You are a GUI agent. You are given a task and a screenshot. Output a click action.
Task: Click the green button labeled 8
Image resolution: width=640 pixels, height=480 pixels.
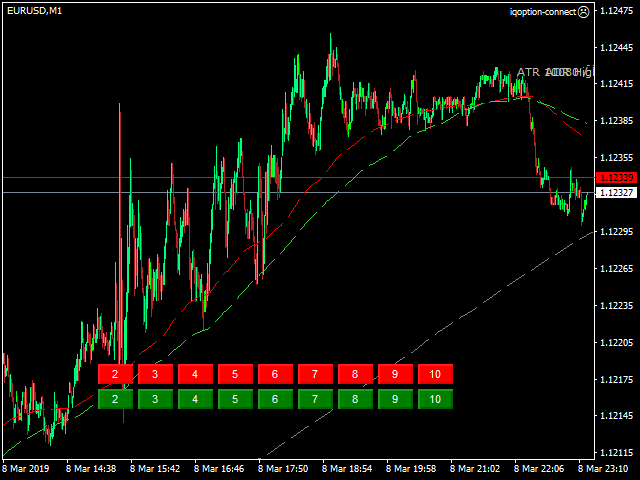click(x=355, y=399)
